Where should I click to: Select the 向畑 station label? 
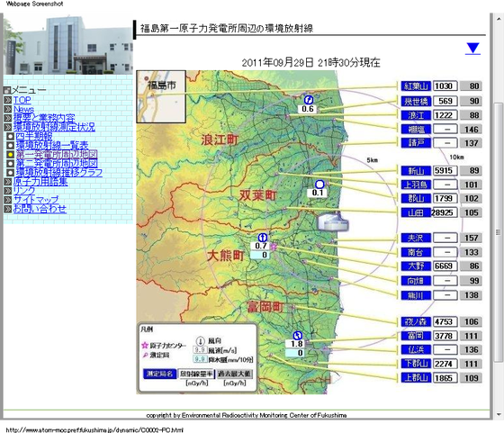[416, 281]
